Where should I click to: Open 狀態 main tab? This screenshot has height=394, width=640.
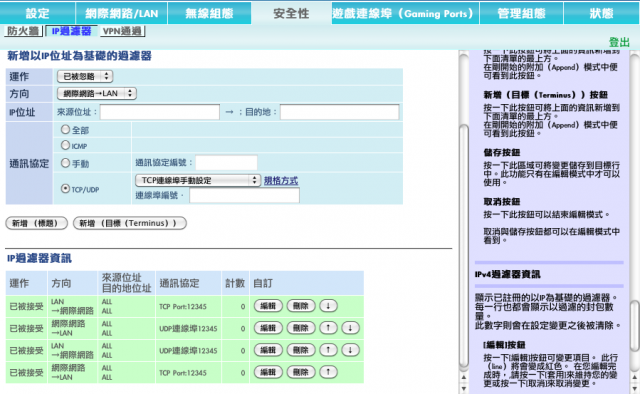(601, 13)
